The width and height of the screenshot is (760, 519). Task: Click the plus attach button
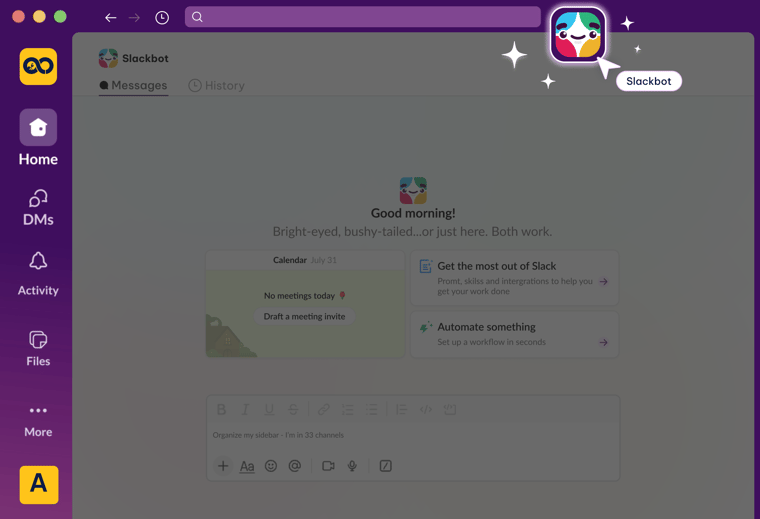click(x=223, y=466)
